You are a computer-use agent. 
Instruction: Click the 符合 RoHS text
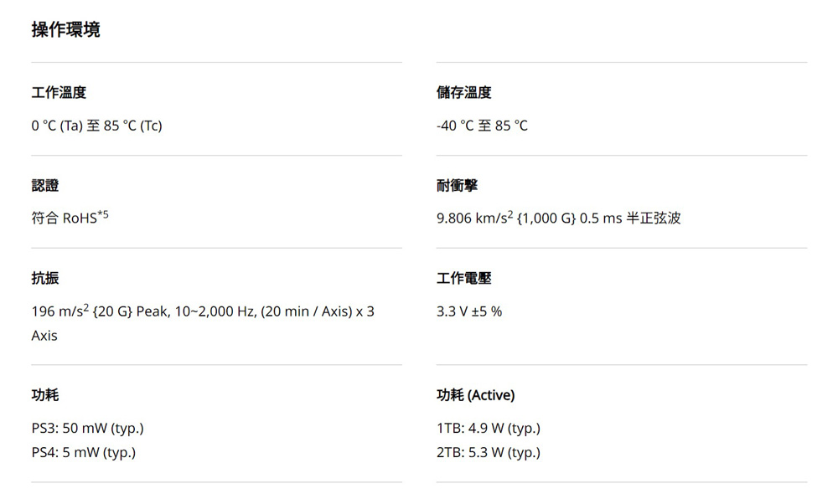point(63,219)
